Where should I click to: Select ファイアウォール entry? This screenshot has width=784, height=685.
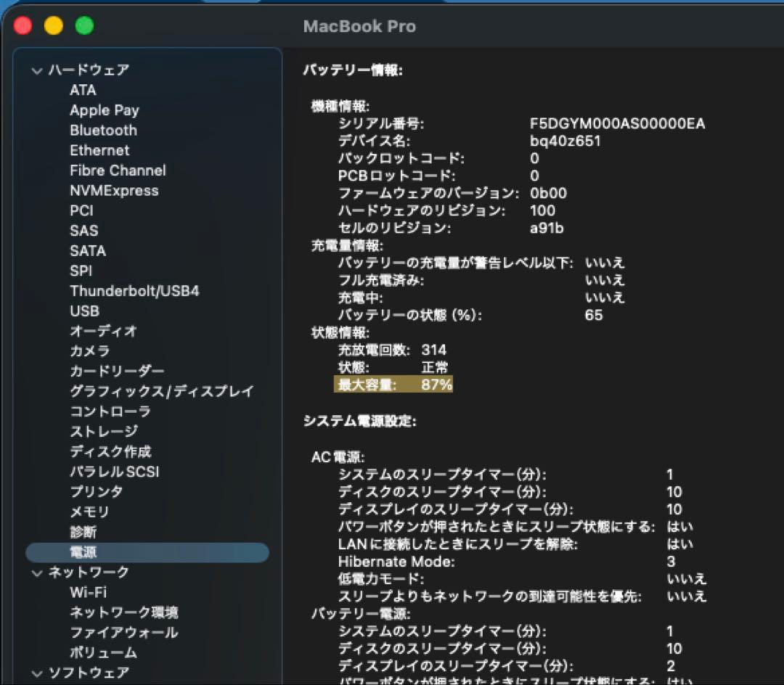[x=124, y=633]
